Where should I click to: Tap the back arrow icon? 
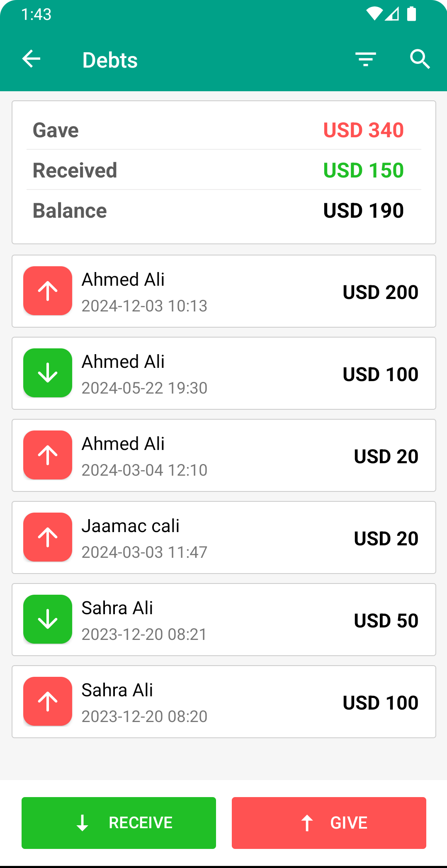[32, 59]
